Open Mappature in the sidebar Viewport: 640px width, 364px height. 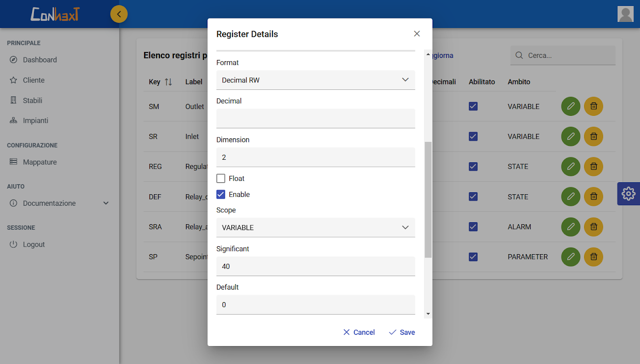point(39,162)
